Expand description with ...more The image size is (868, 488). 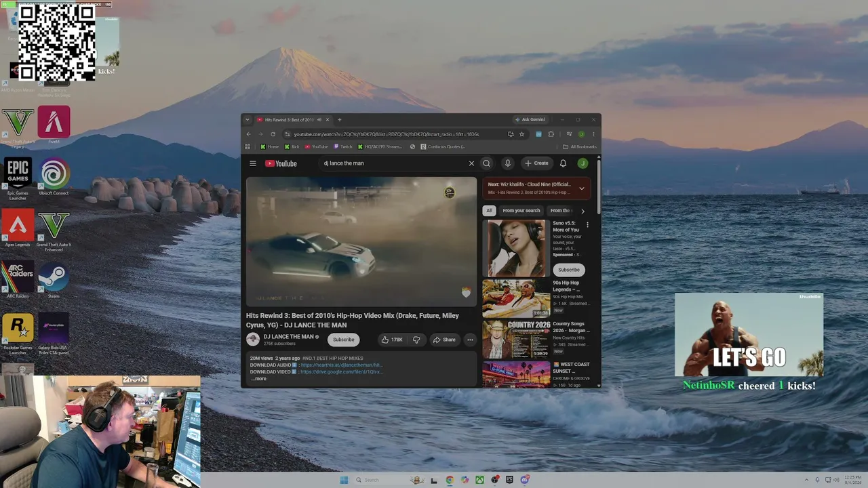[x=259, y=379]
